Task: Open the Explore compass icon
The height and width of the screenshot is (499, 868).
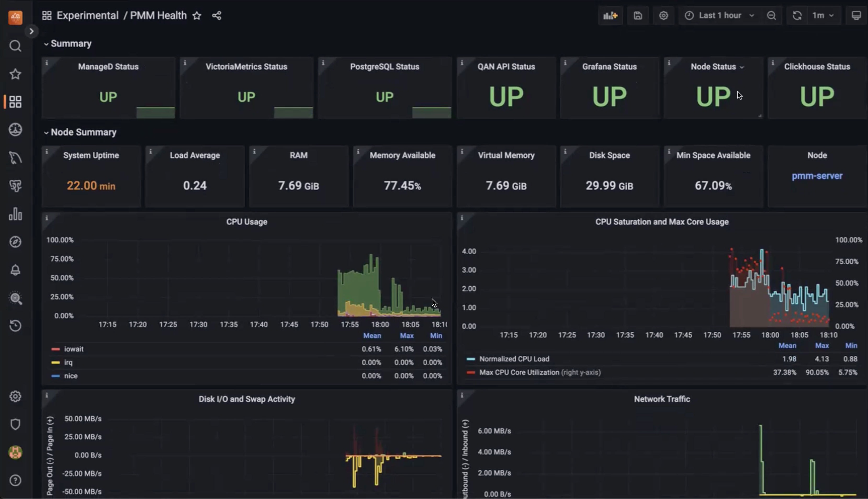Action: 15,242
